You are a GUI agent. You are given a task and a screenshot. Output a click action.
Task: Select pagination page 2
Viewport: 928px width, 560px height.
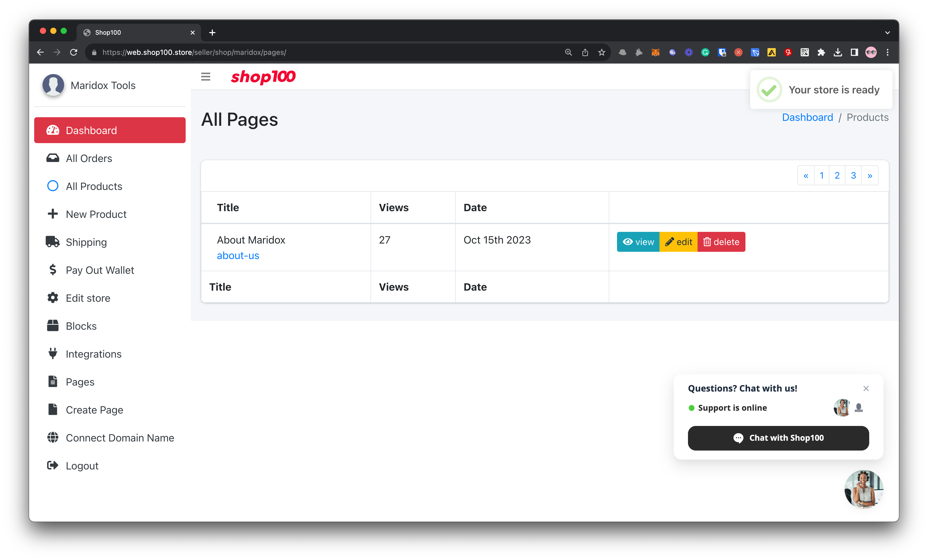click(x=837, y=175)
